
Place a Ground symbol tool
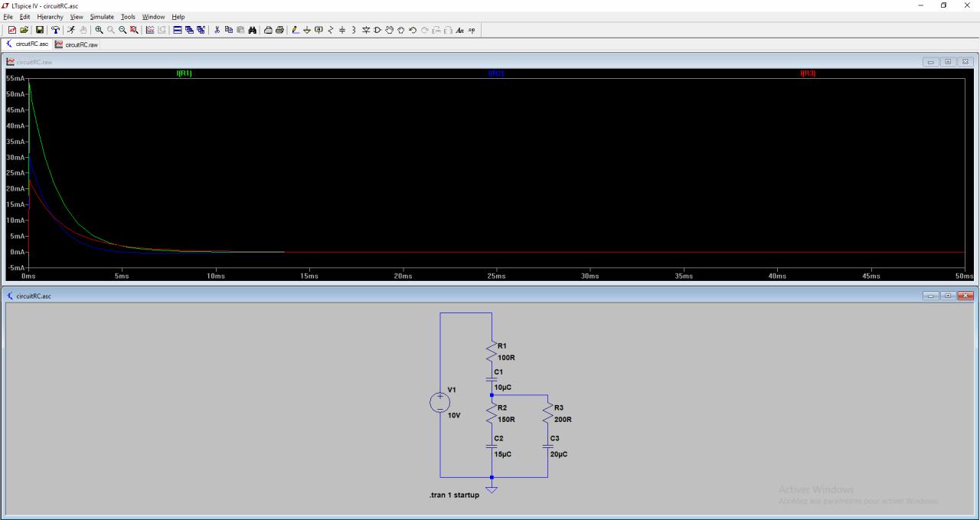[307, 30]
